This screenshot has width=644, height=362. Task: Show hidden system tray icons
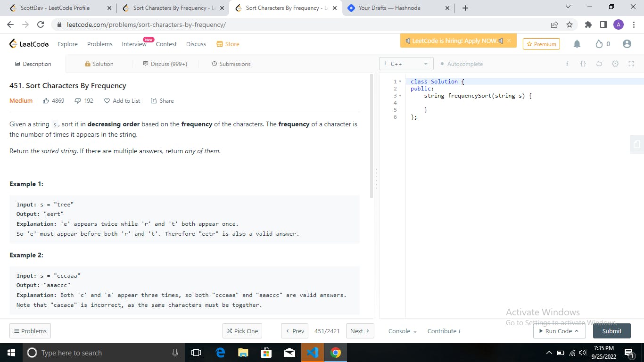(x=549, y=353)
